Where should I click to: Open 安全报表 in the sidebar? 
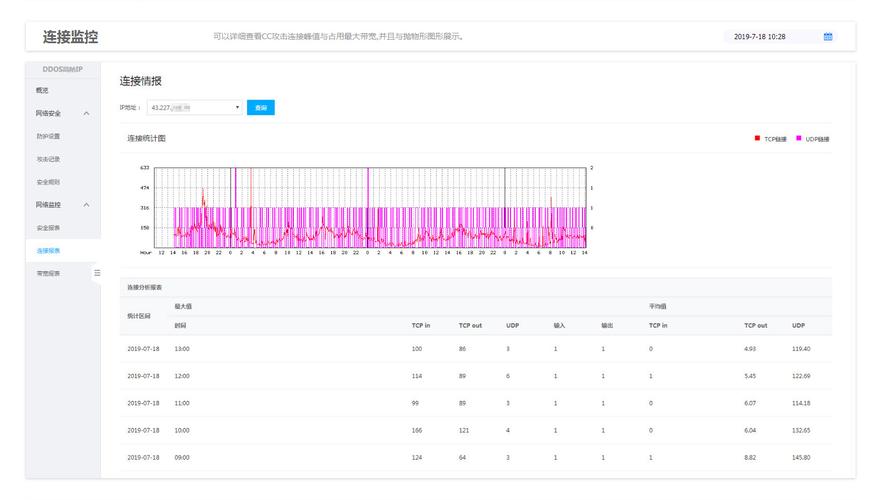[48, 228]
